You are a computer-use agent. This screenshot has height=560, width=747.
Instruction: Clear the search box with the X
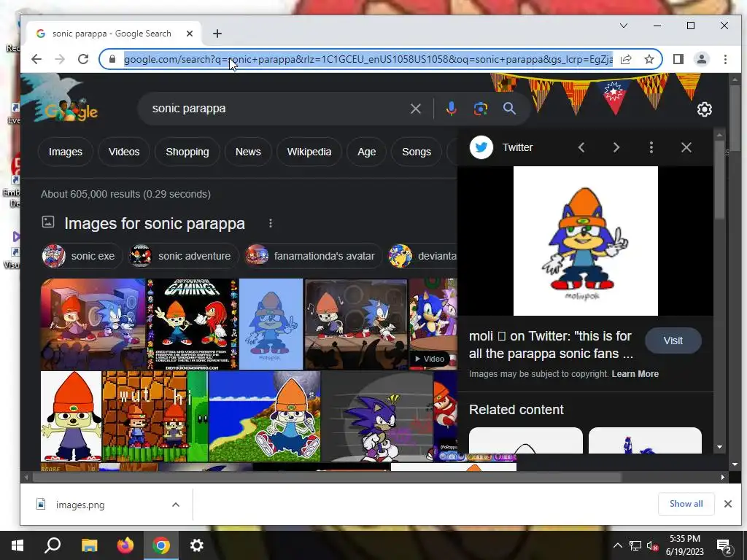coord(415,109)
